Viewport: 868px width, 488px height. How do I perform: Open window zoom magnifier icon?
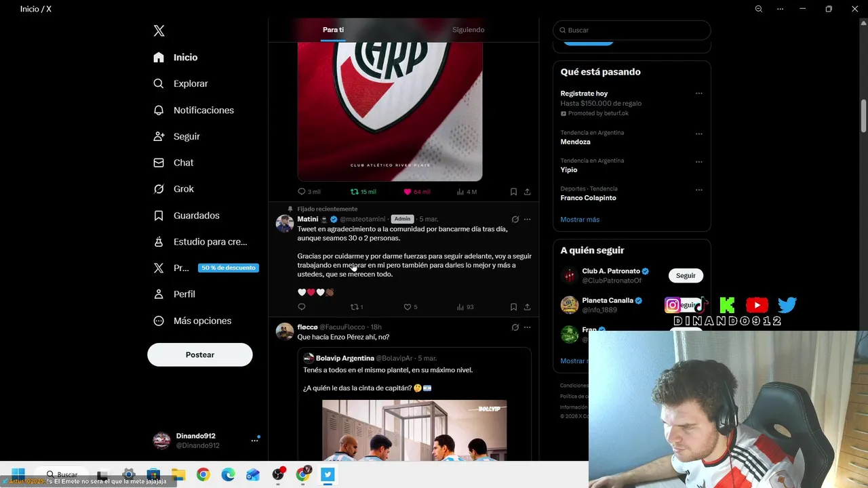[x=759, y=9]
